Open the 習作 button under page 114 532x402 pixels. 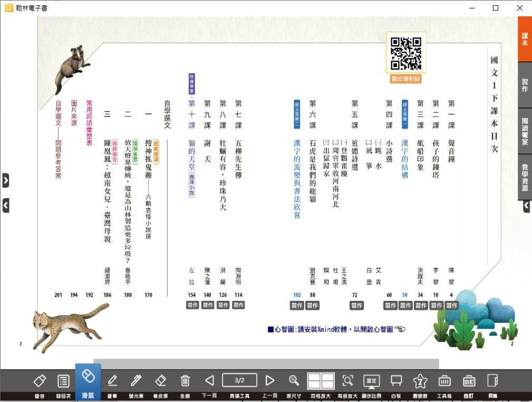pos(238,305)
